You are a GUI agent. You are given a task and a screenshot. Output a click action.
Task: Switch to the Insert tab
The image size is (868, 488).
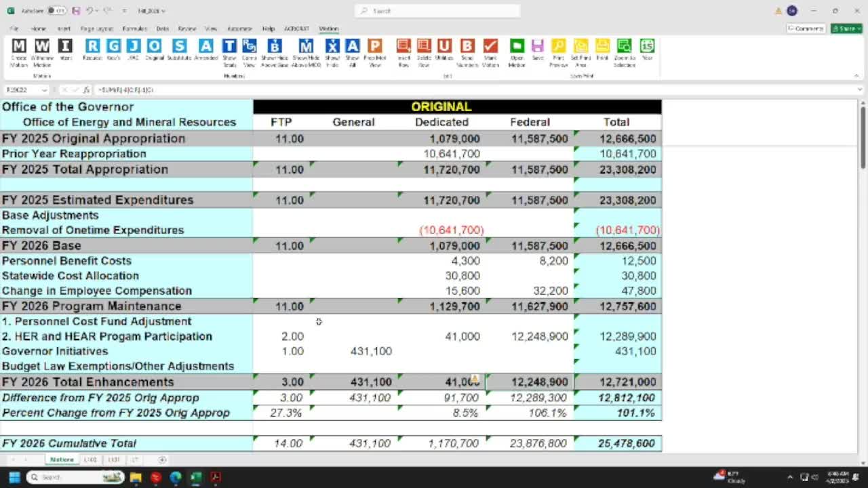64,28
